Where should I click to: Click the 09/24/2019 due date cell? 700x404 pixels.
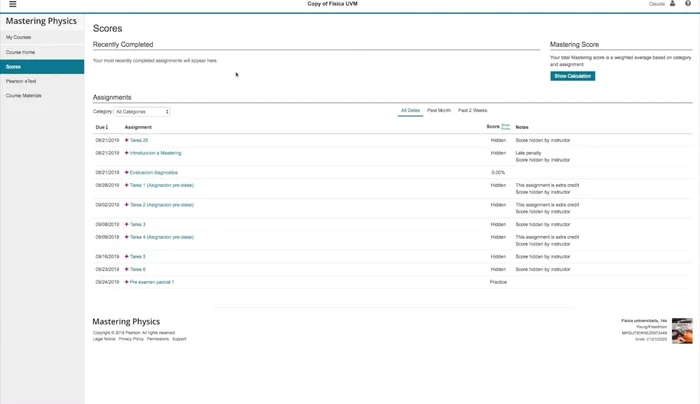click(x=107, y=282)
